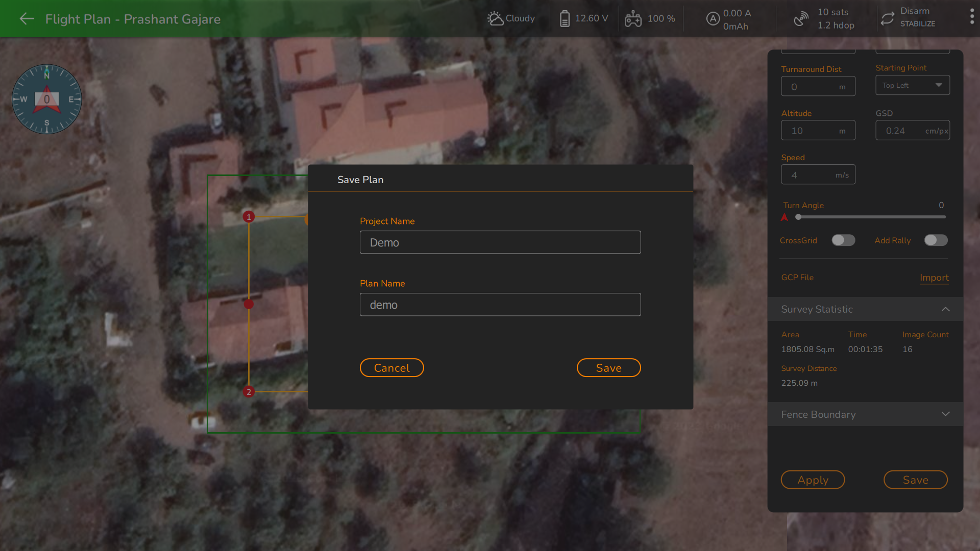Click the Cloudy weather icon
This screenshot has width=980, height=551.
click(x=495, y=19)
